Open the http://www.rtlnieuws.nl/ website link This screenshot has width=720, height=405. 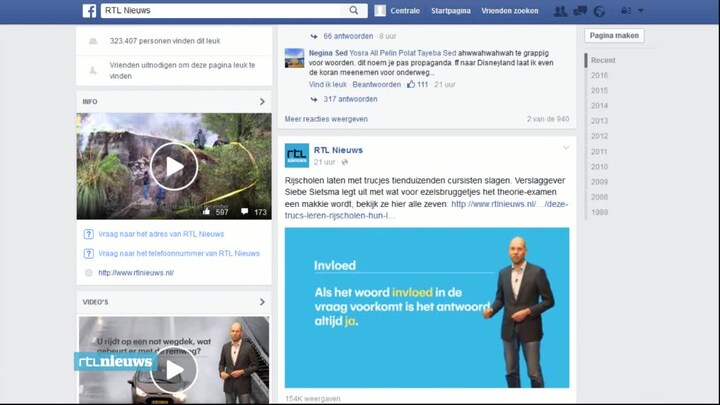click(136, 273)
